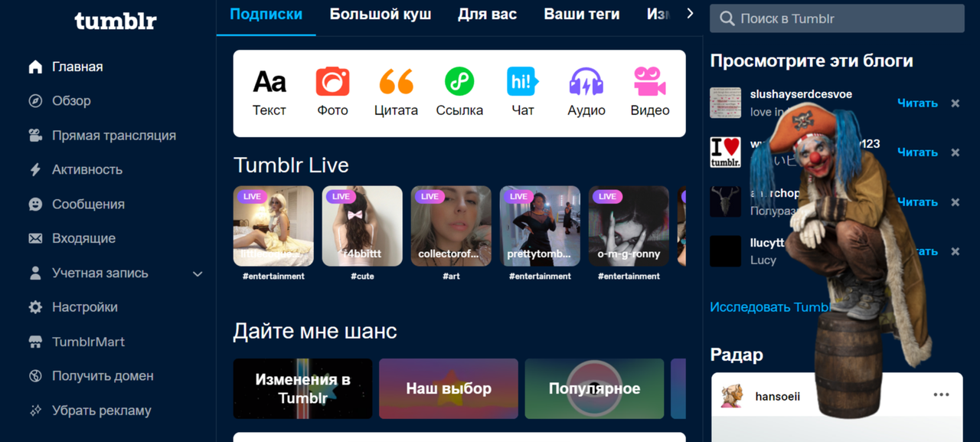Click the Tumblr Live heading
The height and width of the screenshot is (442, 980).
(291, 165)
